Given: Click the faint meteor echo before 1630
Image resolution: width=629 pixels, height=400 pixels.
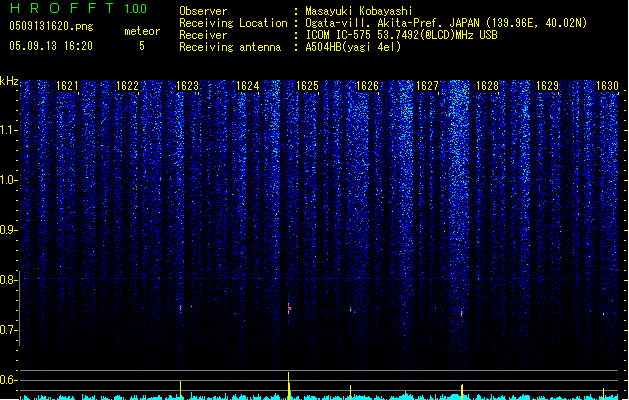Looking at the screenshot, I should click(x=603, y=314).
